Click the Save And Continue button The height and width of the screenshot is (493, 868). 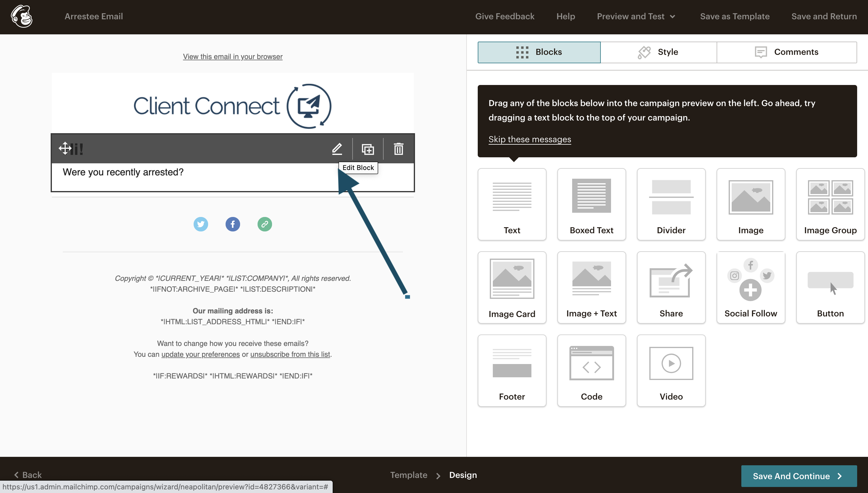click(x=799, y=476)
